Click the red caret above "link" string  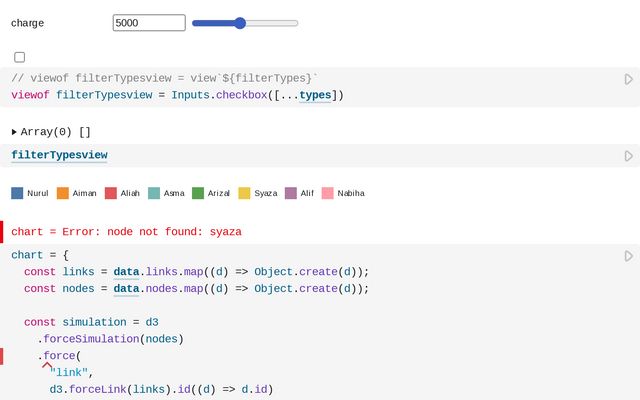point(46,366)
